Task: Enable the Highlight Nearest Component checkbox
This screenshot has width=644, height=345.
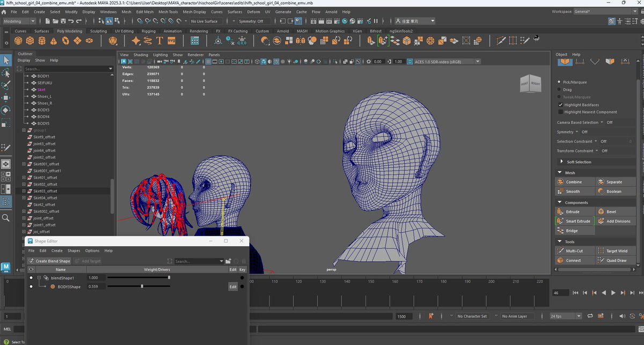Action: tap(561, 112)
